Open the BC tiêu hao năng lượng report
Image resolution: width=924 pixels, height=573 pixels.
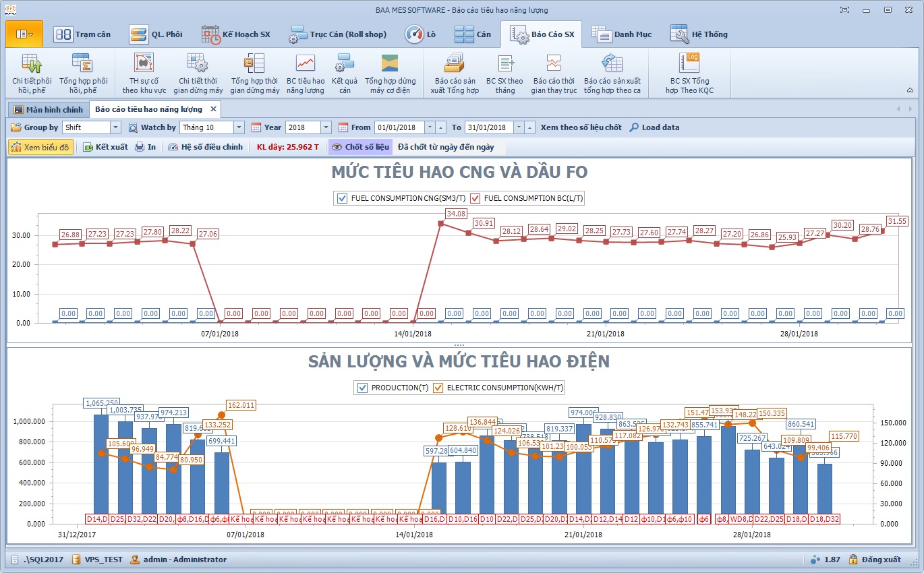[x=305, y=73]
